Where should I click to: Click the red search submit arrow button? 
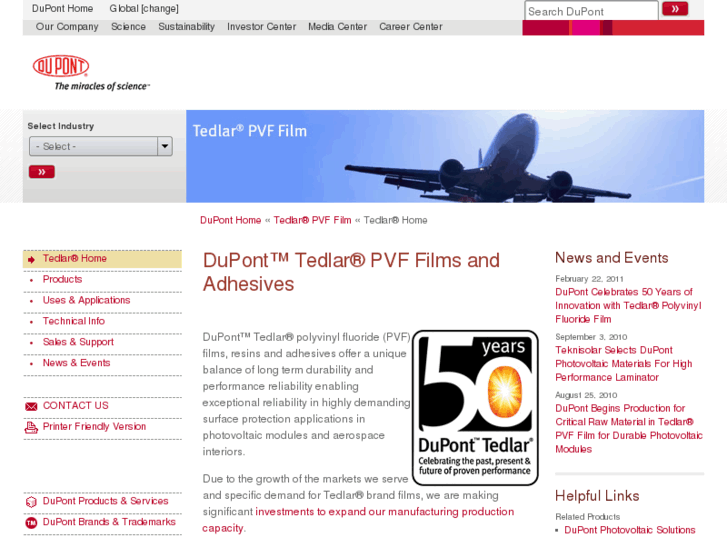click(675, 9)
